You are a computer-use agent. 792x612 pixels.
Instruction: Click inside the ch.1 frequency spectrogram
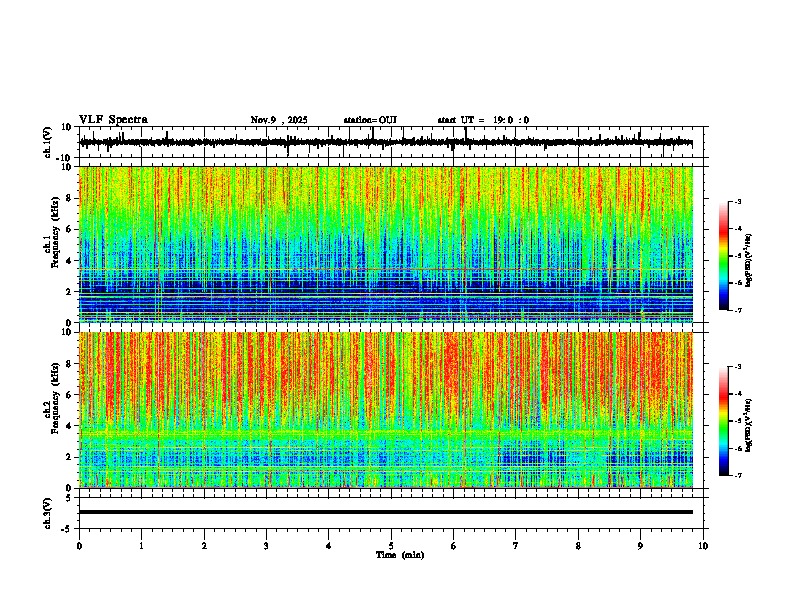coord(386,244)
